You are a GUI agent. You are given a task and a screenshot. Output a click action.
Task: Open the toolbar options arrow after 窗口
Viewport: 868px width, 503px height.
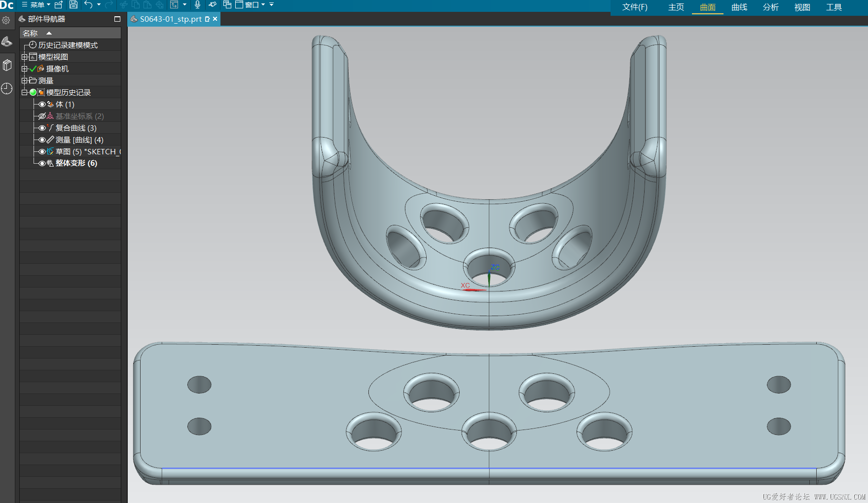271,5
